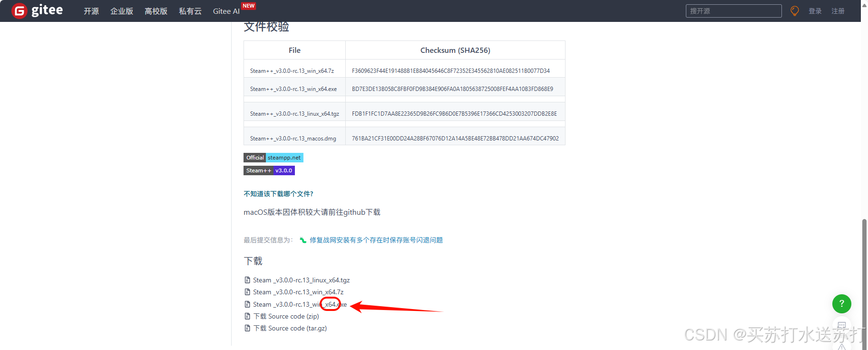Screen dimensions: 868x350
Task: Open the 企业版 menu item
Action: 122,11
